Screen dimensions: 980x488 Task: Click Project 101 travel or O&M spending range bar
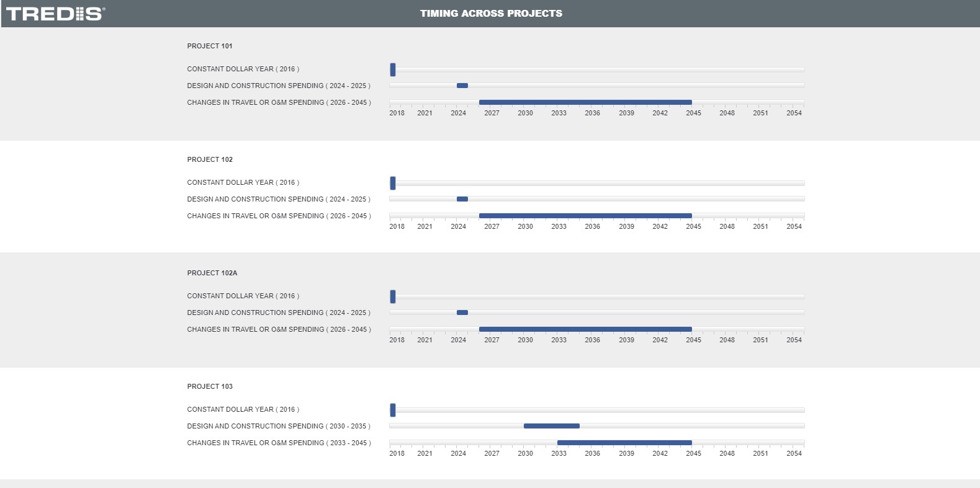tap(585, 102)
